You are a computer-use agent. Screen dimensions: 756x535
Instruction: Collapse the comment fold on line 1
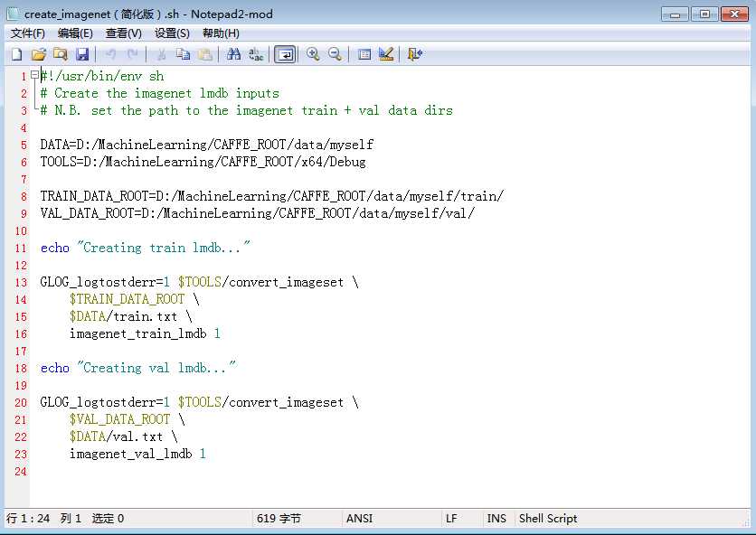coord(34,75)
